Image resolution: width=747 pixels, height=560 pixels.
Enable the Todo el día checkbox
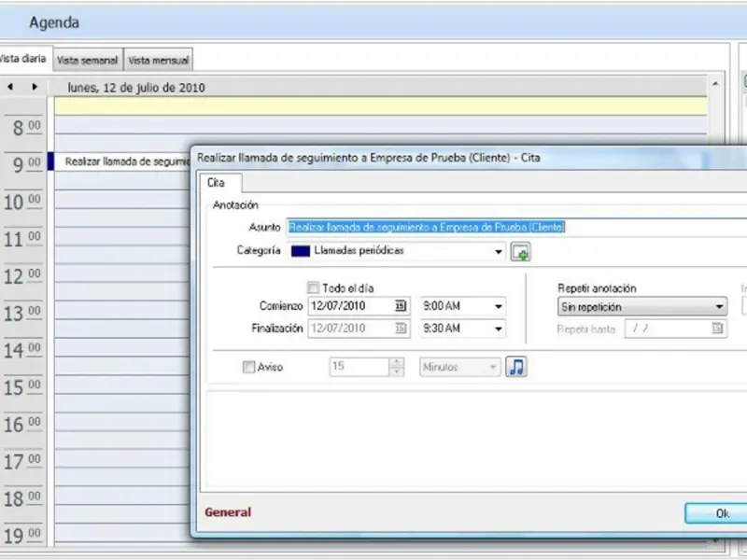tap(313, 287)
